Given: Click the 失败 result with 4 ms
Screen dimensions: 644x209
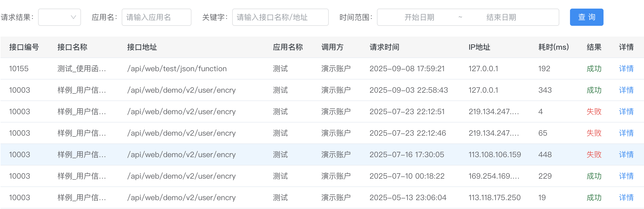Looking at the screenshot, I should coord(594,111).
